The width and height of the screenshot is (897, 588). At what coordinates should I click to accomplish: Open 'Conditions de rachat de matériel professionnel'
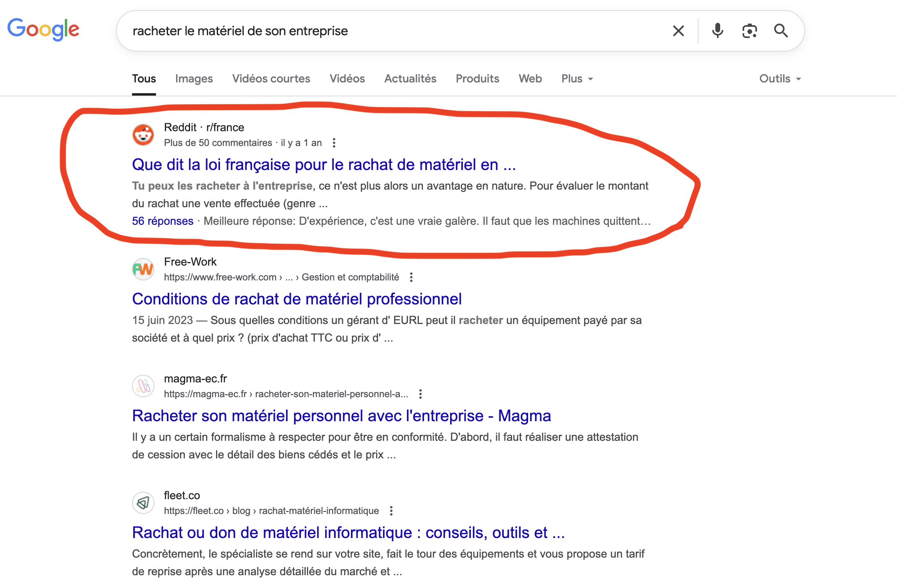[296, 299]
